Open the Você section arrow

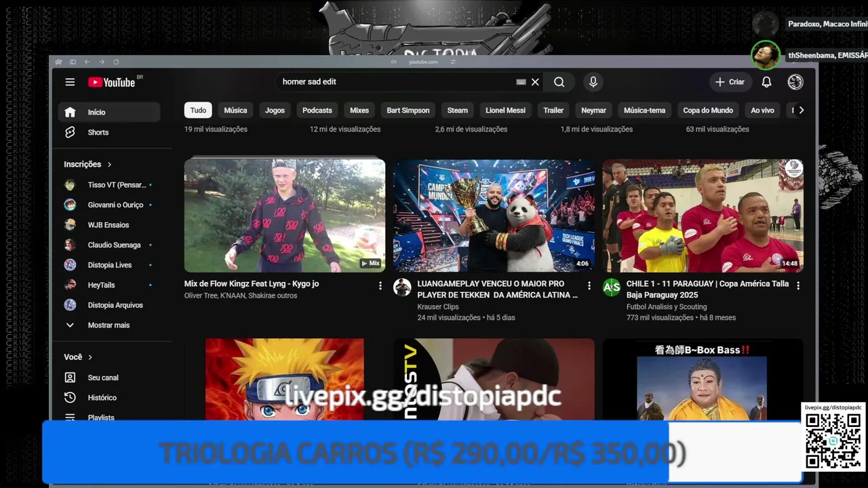[x=90, y=357]
